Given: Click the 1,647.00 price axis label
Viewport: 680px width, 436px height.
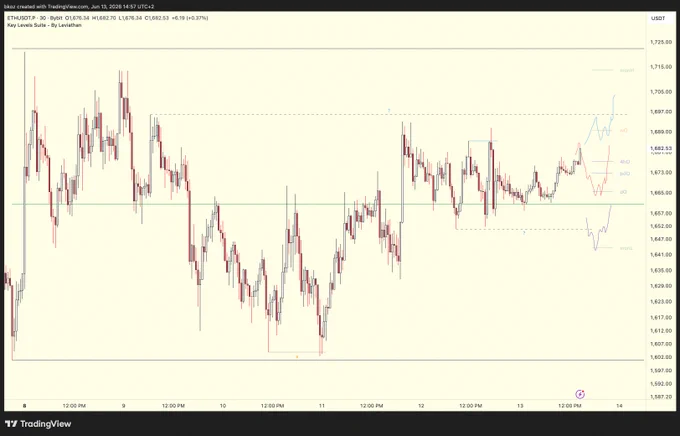Looking at the screenshot, I should [661, 239].
